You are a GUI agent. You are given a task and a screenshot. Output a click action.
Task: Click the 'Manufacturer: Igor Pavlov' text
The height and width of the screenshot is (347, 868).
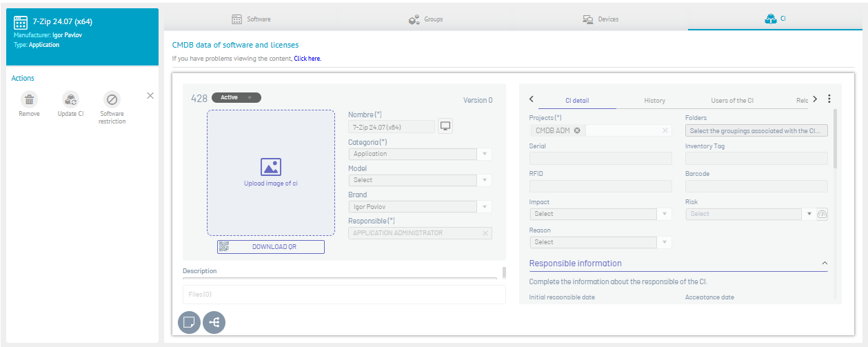coord(48,34)
